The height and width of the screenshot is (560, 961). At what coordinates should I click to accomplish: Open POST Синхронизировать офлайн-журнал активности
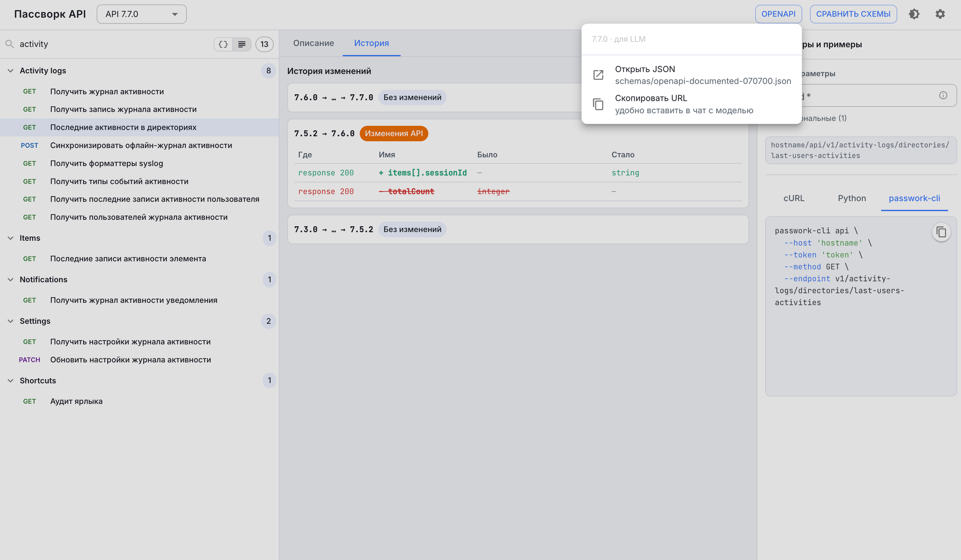[x=139, y=146]
